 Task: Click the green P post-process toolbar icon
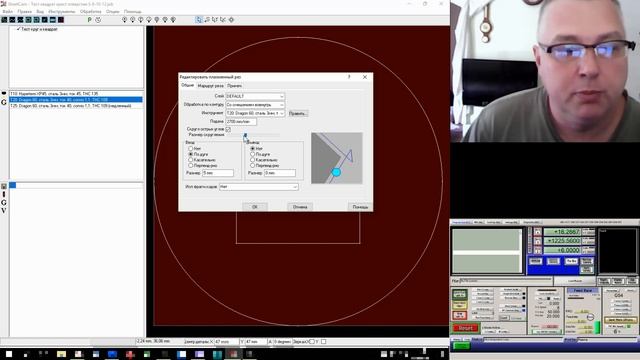(x=89, y=20)
